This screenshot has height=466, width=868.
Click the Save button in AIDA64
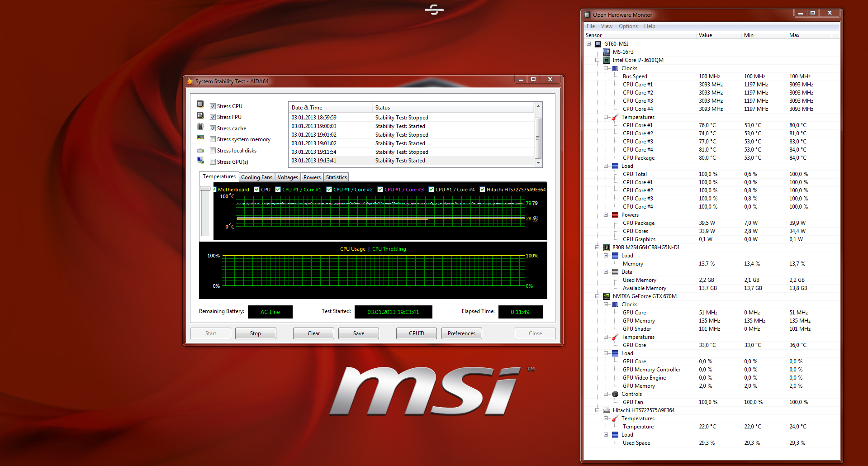[359, 333]
